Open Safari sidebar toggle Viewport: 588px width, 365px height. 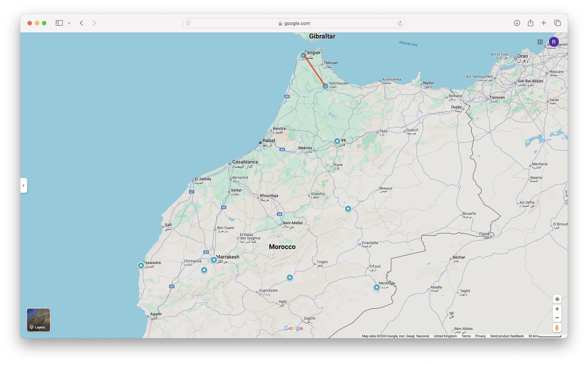(x=59, y=23)
